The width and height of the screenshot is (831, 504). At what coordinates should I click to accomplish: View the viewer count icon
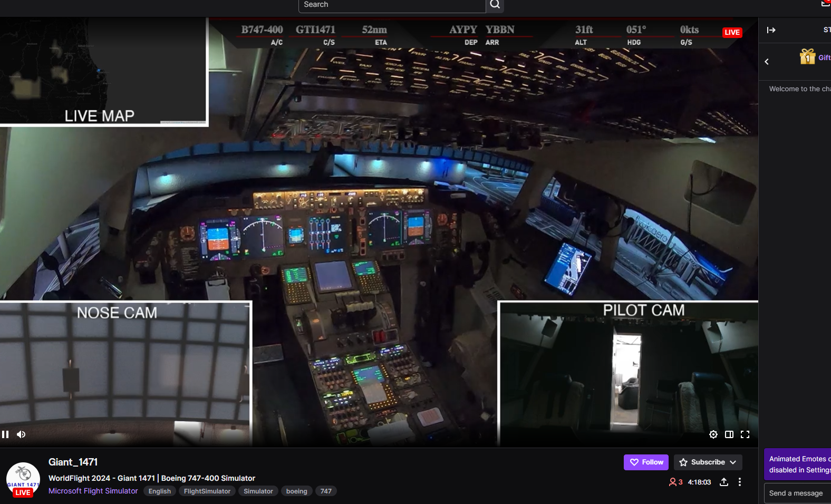673,482
